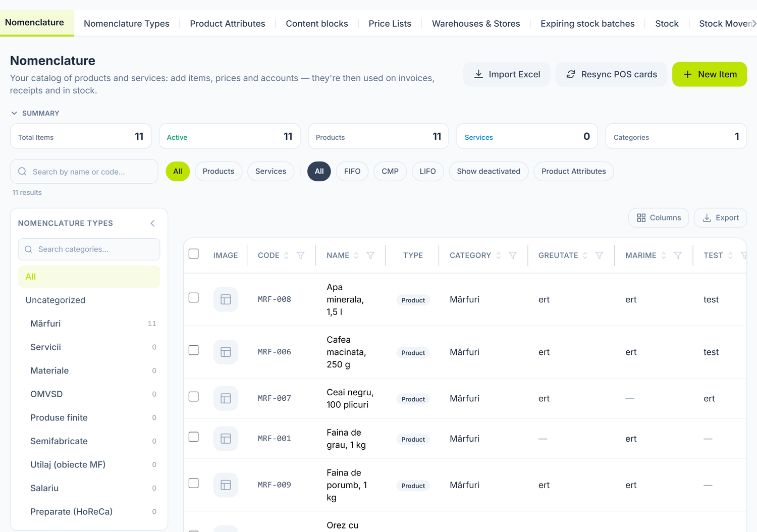Filter list with the FIFO chip
The height and width of the screenshot is (532, 757).
pyautogui.click(x=352, y=172)
